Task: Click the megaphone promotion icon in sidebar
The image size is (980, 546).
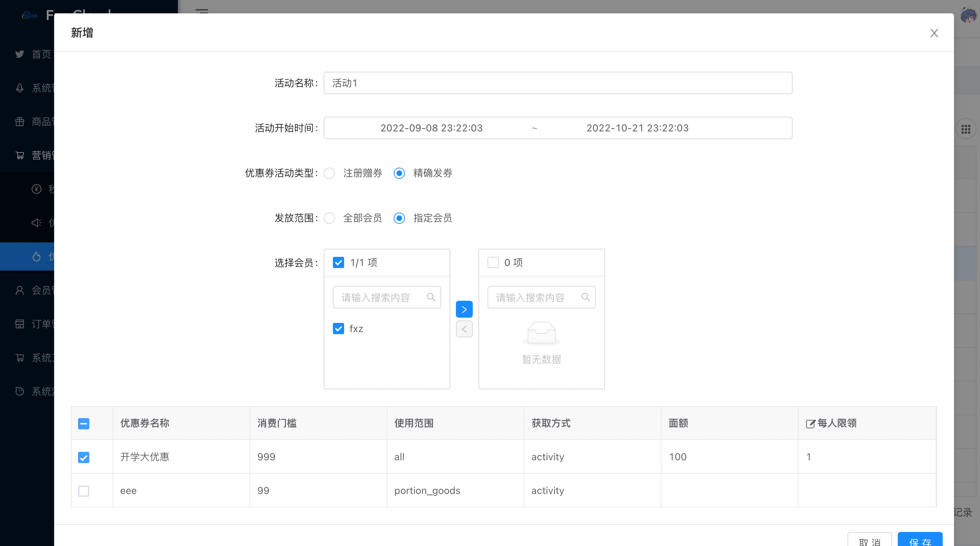Action: pyautogui.click(x=36, y=222)
